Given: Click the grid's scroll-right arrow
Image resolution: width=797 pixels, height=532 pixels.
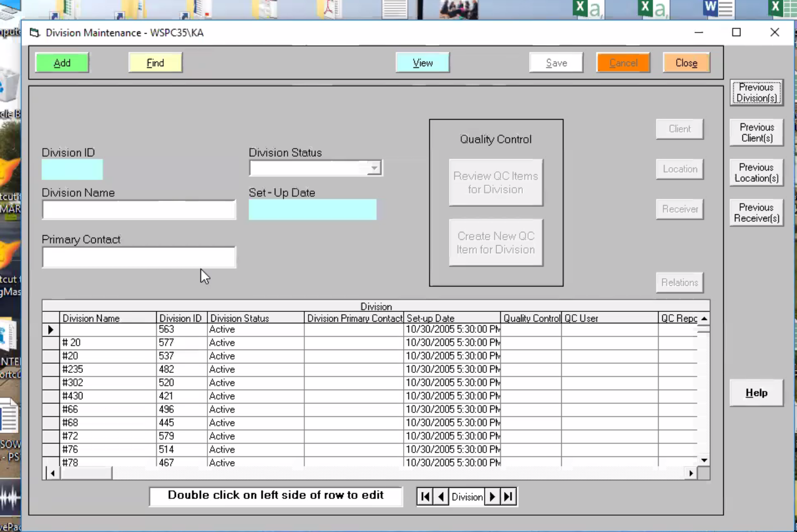Looking at the screenshot, I should point(691,473).
